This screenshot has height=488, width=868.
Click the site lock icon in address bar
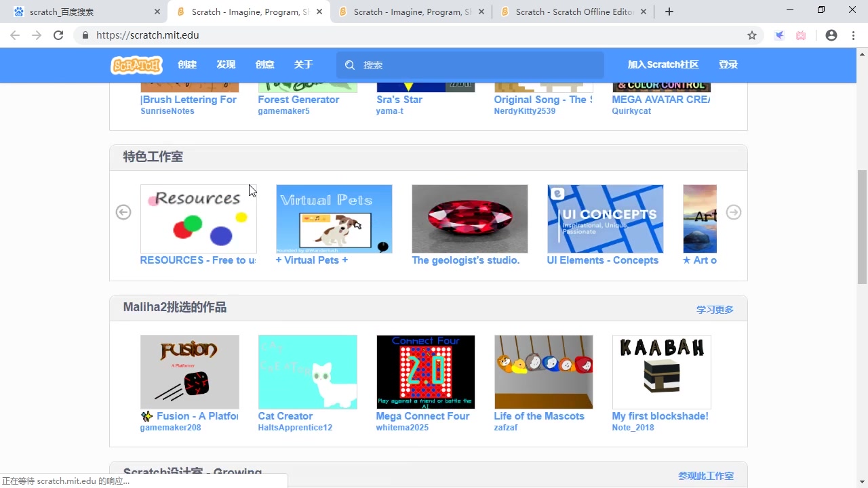coord(85,35)
